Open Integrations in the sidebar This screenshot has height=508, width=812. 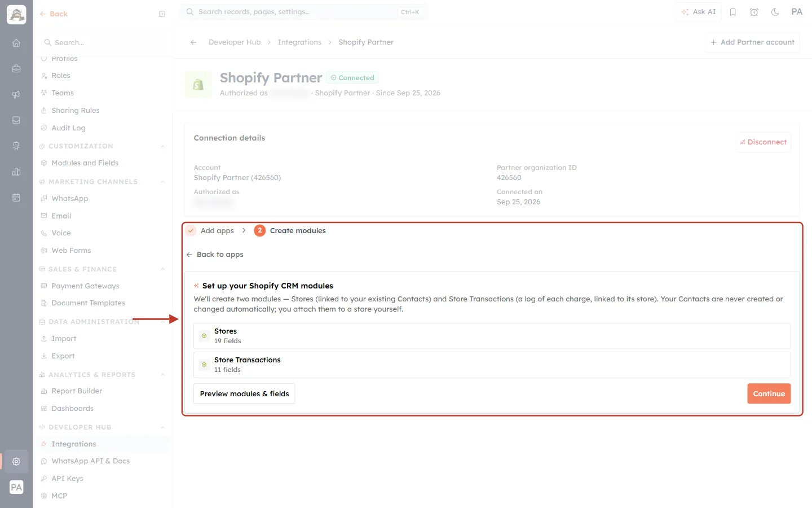pos(103,444)
